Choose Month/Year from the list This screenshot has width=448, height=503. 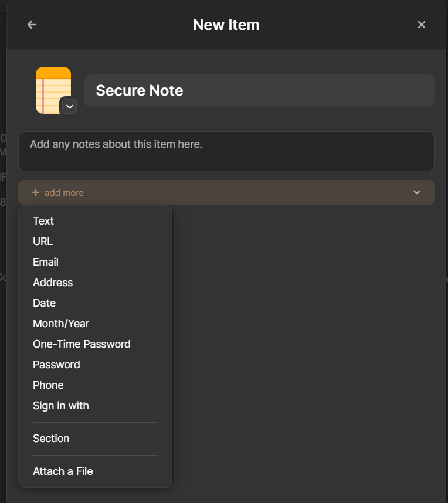(61, 324)
